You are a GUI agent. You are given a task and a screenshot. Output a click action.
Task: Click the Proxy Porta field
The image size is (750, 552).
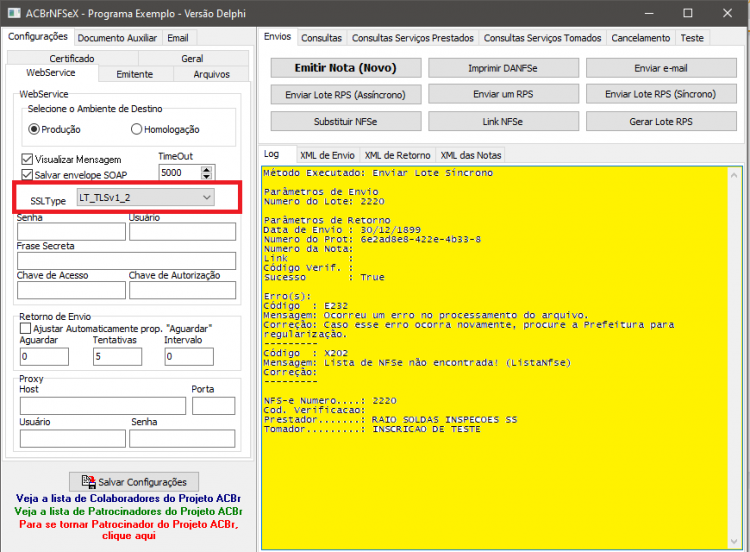214,406
